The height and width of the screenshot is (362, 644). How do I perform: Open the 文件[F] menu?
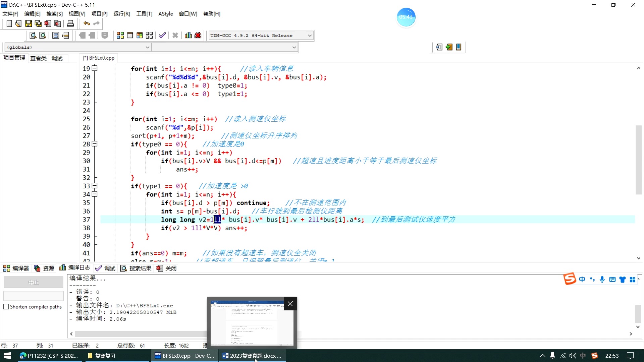click(10, 14)
